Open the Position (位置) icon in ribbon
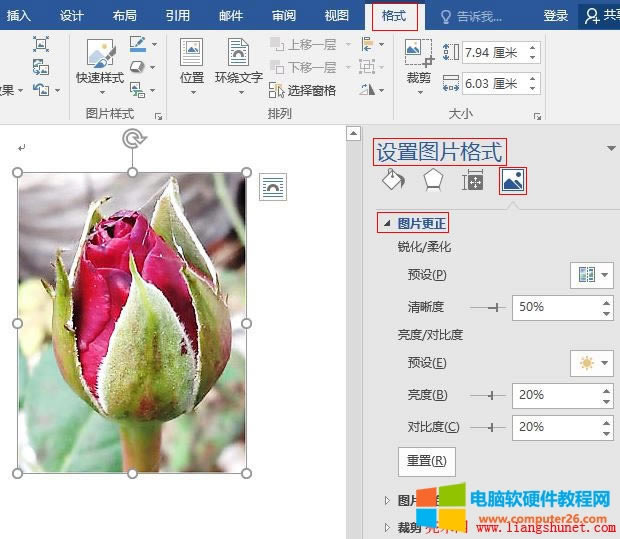 coord(191,54)
